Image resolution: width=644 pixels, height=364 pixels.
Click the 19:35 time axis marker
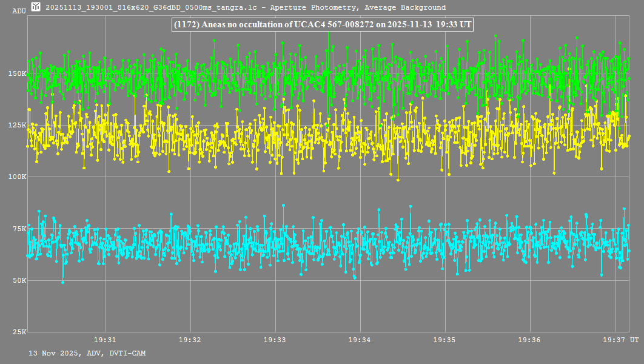click(x=445, y=340)
